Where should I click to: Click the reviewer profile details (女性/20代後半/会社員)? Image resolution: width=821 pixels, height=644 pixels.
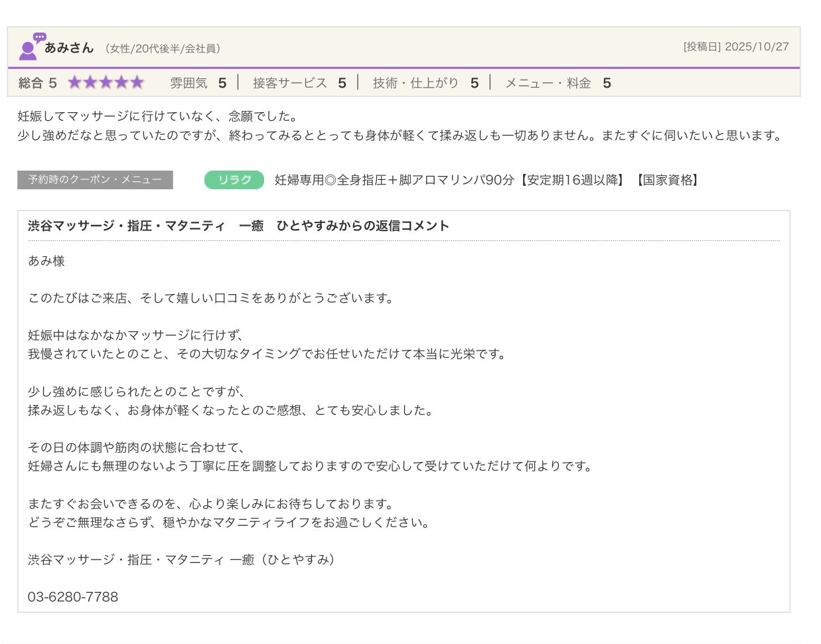pos(163,48)
